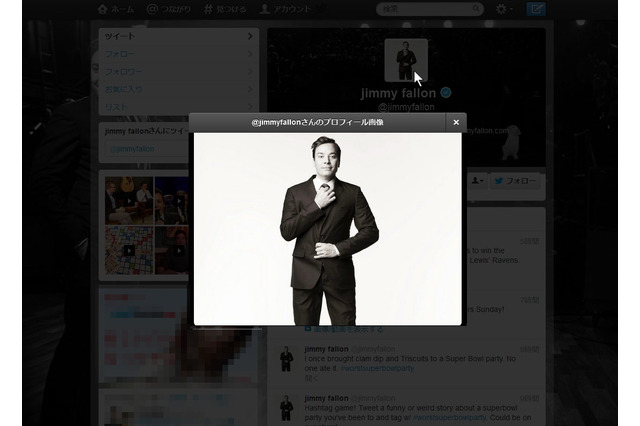Open the user actions dropdown beside follow
This screenshot has width=640, height=426.
tap(477, 181)
